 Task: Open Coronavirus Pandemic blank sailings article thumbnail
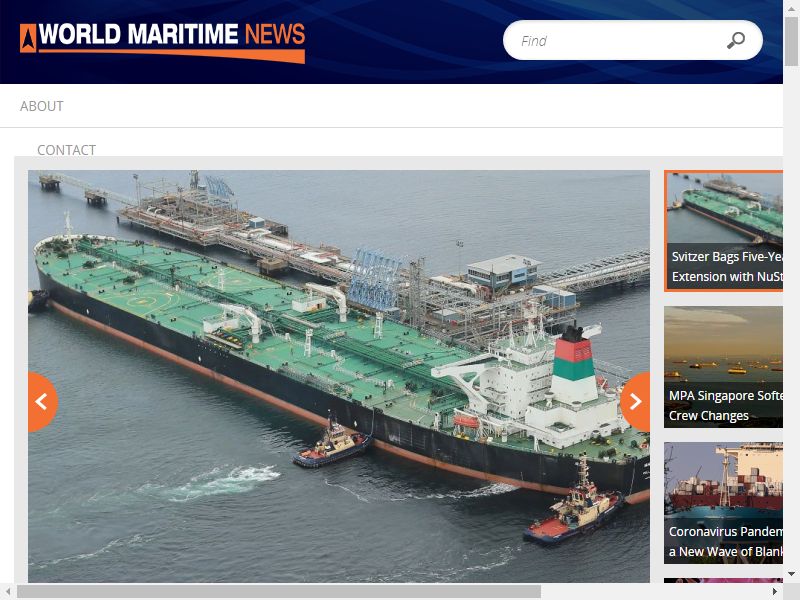[723, 503]
